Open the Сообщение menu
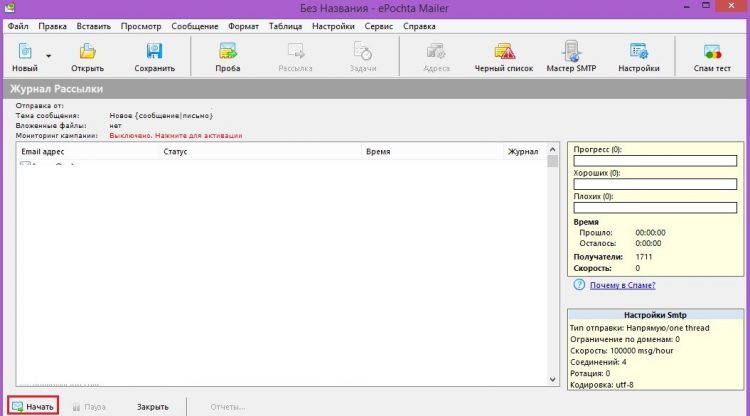The width and height of the screenshot is (750, 416). (195, 26)
